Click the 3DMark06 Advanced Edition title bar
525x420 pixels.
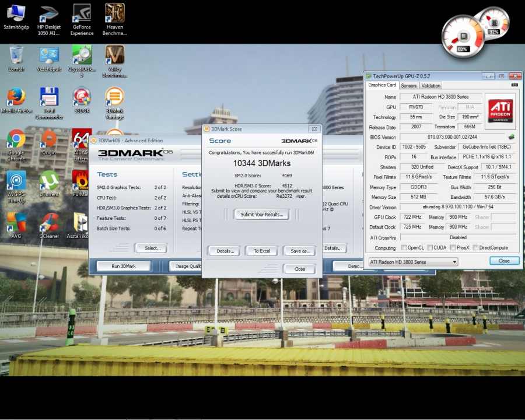[x=146, y=141]
